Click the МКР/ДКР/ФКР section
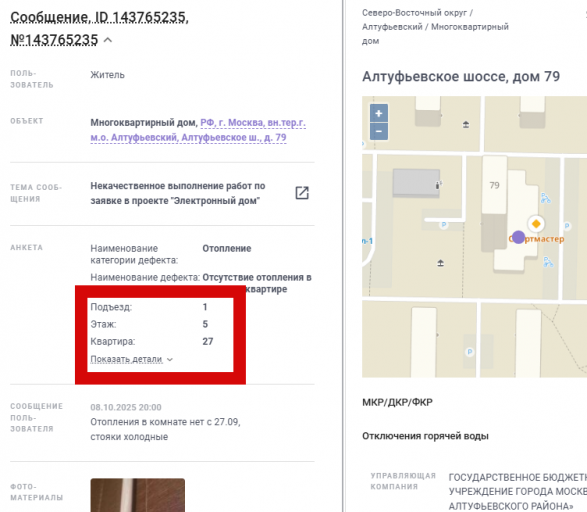The width and height of the screenshot is (587, 512). click(397, 402)
